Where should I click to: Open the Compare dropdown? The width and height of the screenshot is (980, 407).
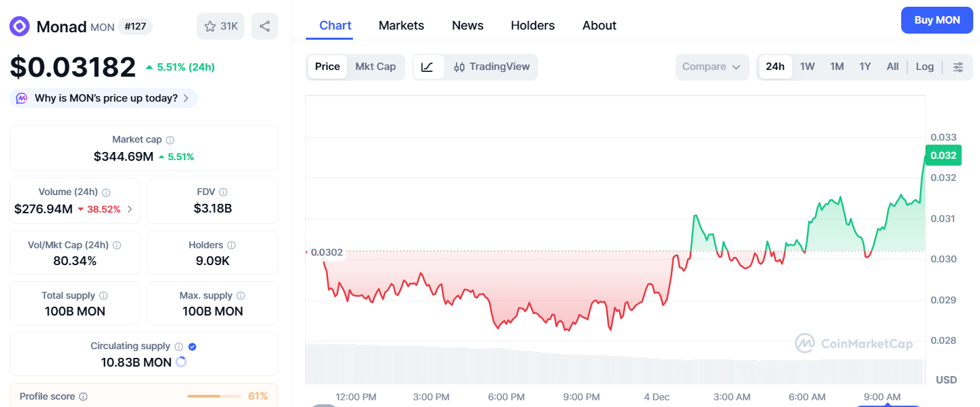[x=711, y=67]
